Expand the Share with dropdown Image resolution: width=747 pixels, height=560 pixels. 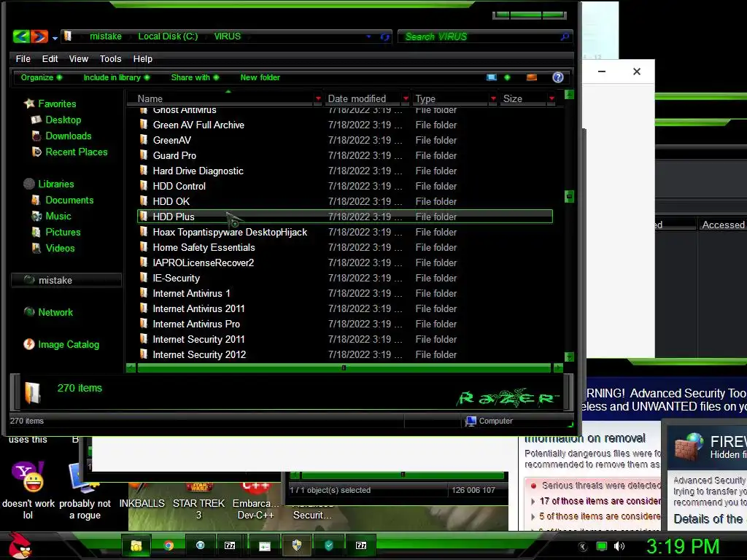coord(195,77)
